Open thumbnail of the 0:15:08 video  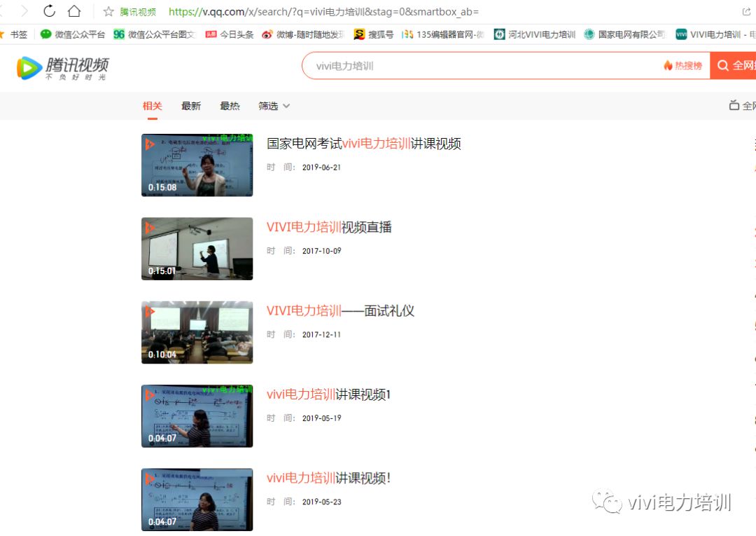click(197, 165)
